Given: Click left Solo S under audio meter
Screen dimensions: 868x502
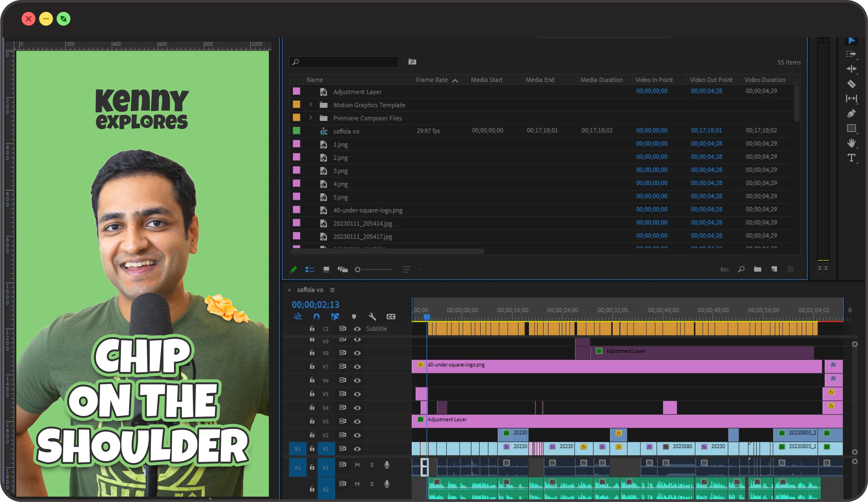Looking at the screenshot, I should pyautogui.click(x=820, y=268).
